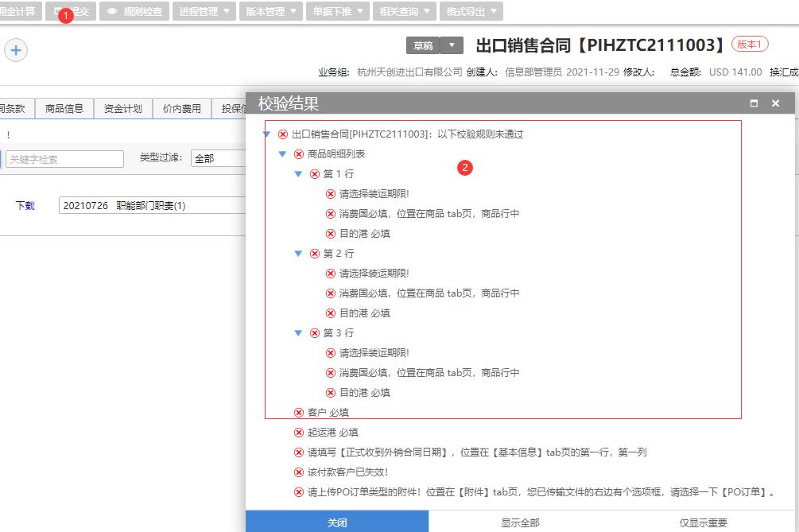This screenshot has width=799, height=532.
Task: Collapse the 商品明细列表 tree node
Action: tap(281, 153)
